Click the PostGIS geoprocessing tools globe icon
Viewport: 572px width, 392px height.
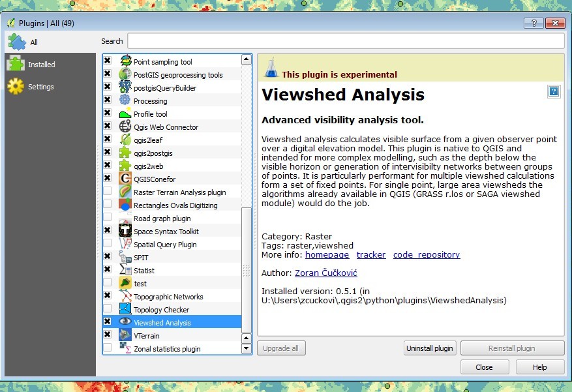coord(125,74)
